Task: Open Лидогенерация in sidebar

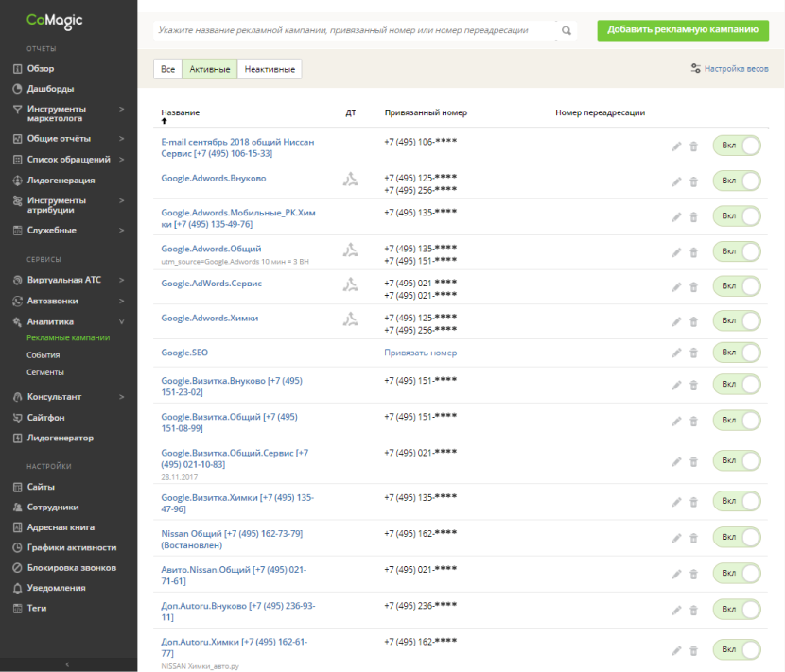Action: click(x=61, y=181)
